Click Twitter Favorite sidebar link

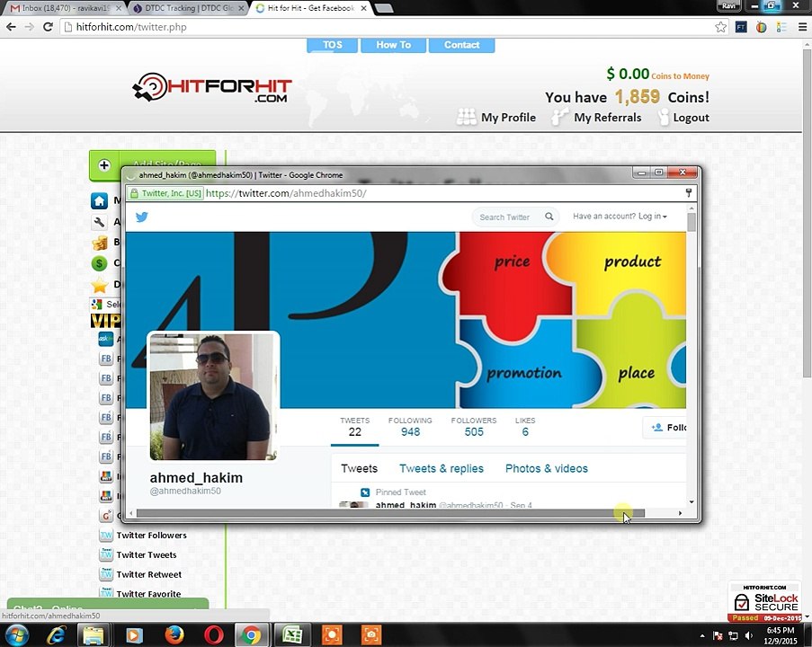148,594
